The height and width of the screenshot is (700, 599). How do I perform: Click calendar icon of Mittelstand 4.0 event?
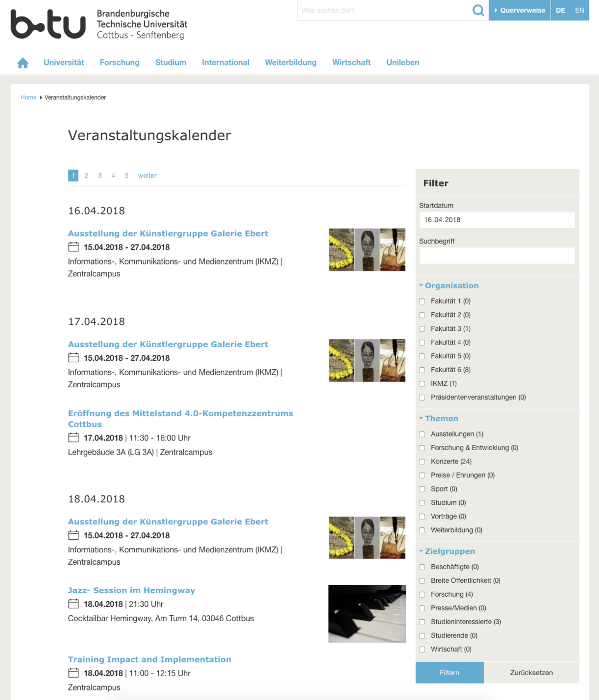pos(73,438)
